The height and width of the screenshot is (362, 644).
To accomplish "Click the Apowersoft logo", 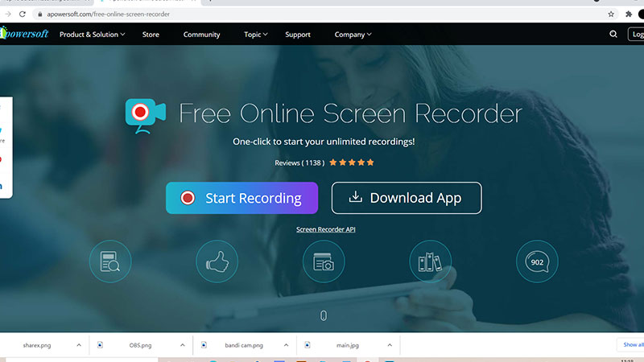I will click(24, 34).
